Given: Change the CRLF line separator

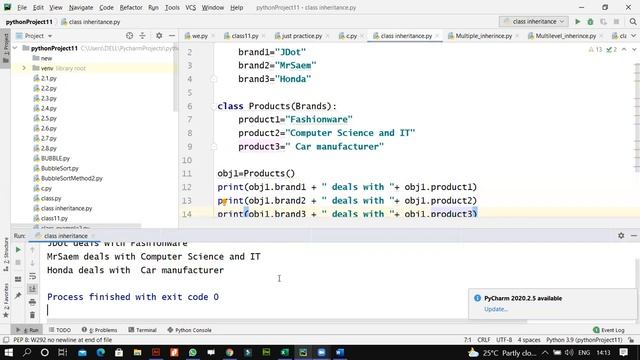Looking at the screenshot, I should point(484,340).
